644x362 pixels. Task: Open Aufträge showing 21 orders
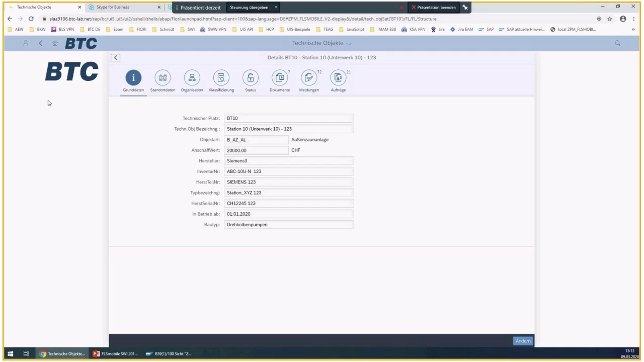[338, 78]
